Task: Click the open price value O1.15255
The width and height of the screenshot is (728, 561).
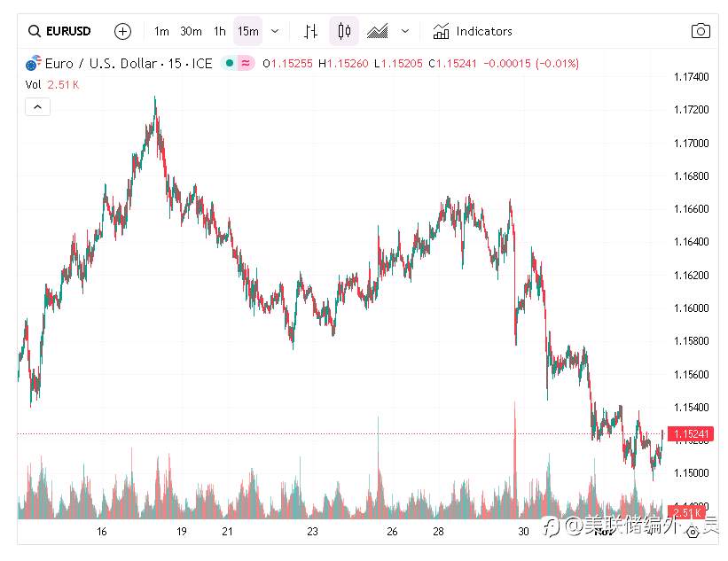Action: click(x=287, y=64)
